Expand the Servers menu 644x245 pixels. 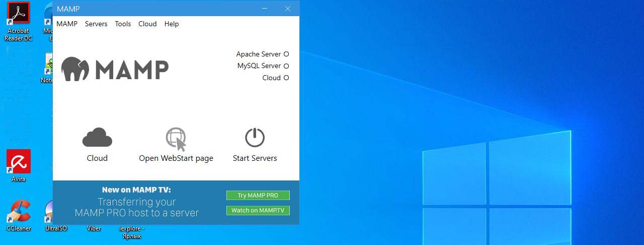[x=96, y=24]
